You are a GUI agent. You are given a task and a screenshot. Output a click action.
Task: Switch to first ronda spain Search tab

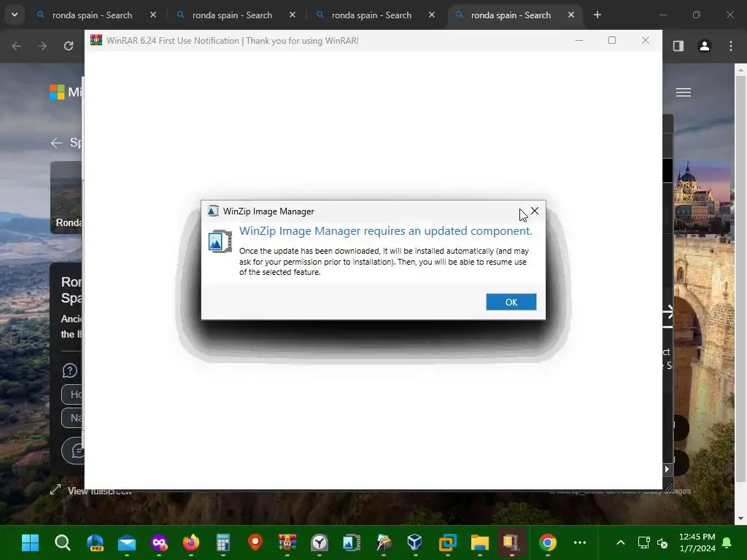[92, 15]
